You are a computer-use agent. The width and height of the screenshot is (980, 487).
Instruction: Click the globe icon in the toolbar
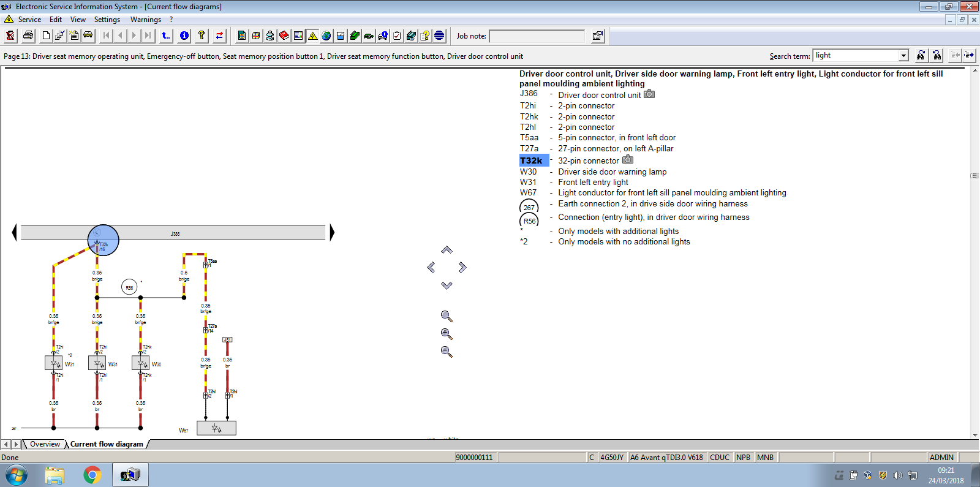[326, 36]
